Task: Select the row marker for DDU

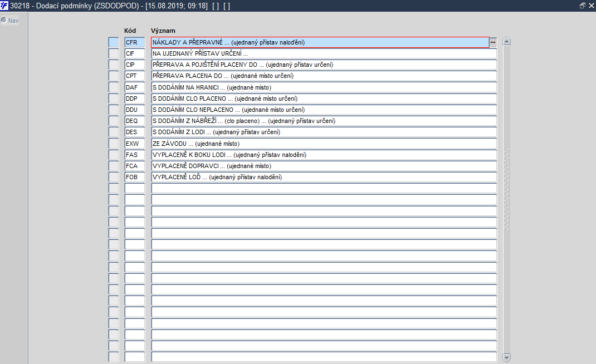Action: pyautogui.click(x=114, y=110)
